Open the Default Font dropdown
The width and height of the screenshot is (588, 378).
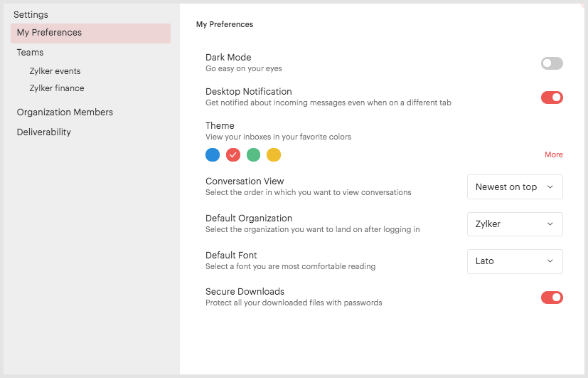[515, 261]
